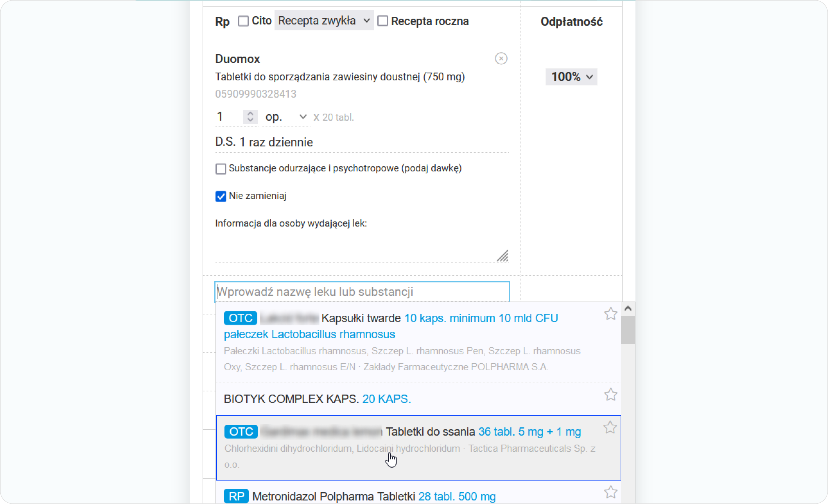Open the 100% Odpłatność dropdown
The image size is (828, 504).
click(571, 77)
